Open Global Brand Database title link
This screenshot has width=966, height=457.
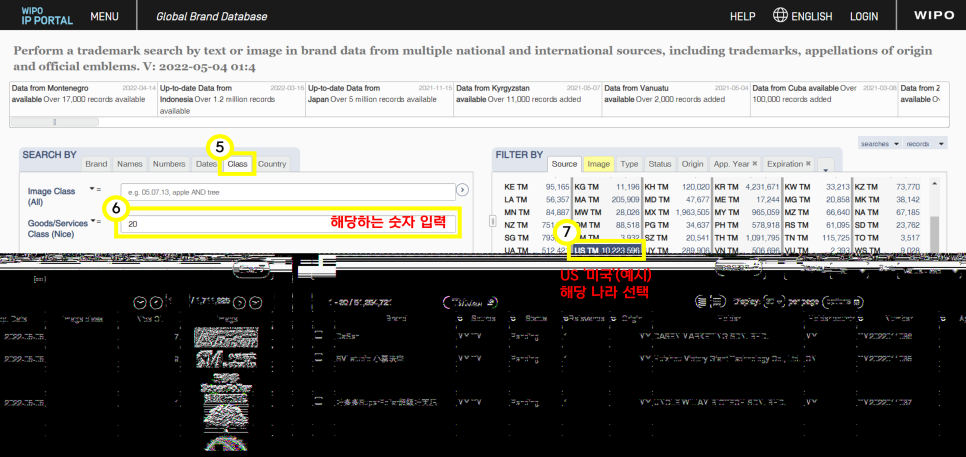(212, 17)
